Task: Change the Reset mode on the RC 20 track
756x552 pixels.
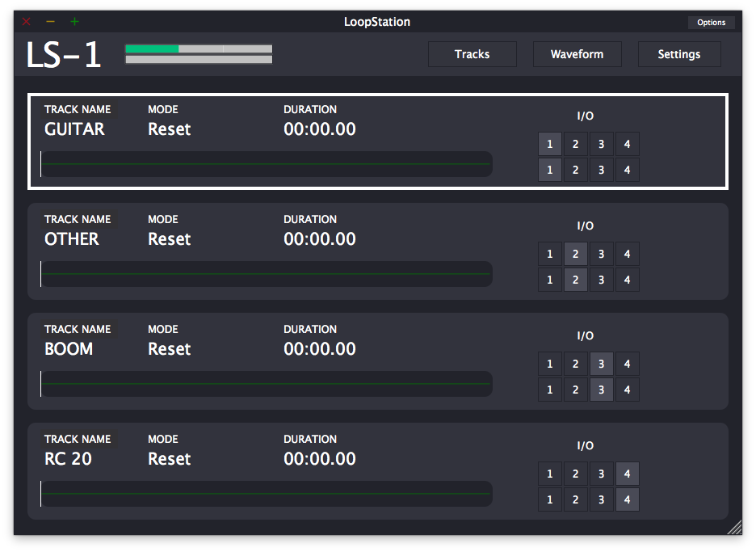Action: [x=169, y=458]
